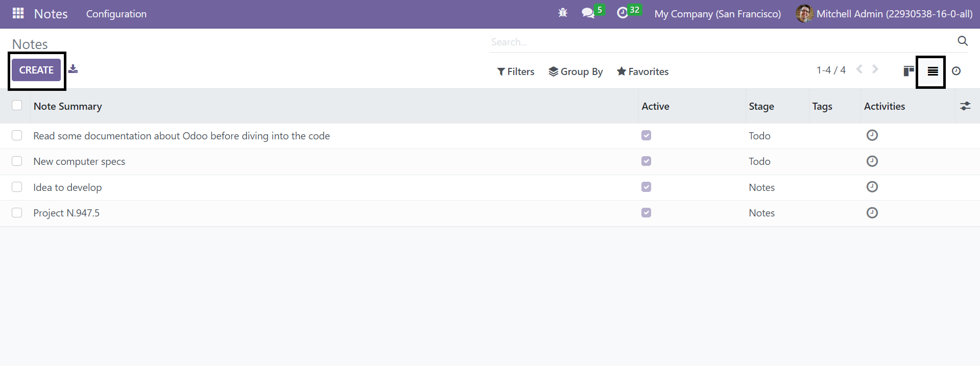Open the Favorites dropdown
This screenshot has height=366, width=980.
642,71
